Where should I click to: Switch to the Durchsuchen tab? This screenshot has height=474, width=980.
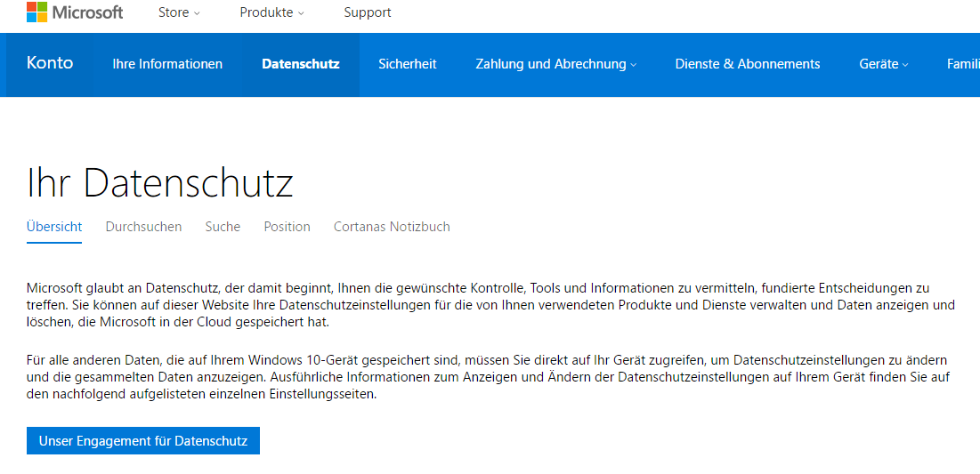click(143, 227)
